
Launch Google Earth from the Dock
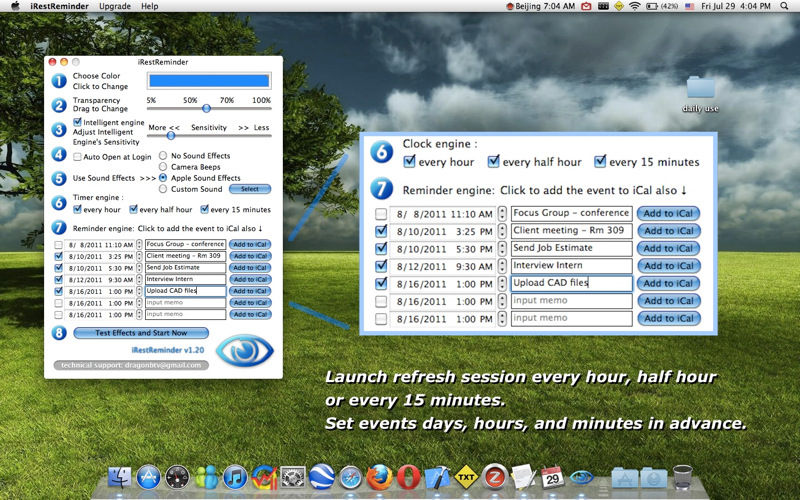[321, 478]
